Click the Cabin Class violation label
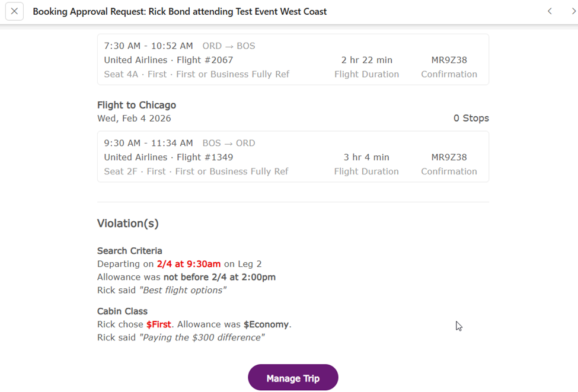 tap(122, 311)
